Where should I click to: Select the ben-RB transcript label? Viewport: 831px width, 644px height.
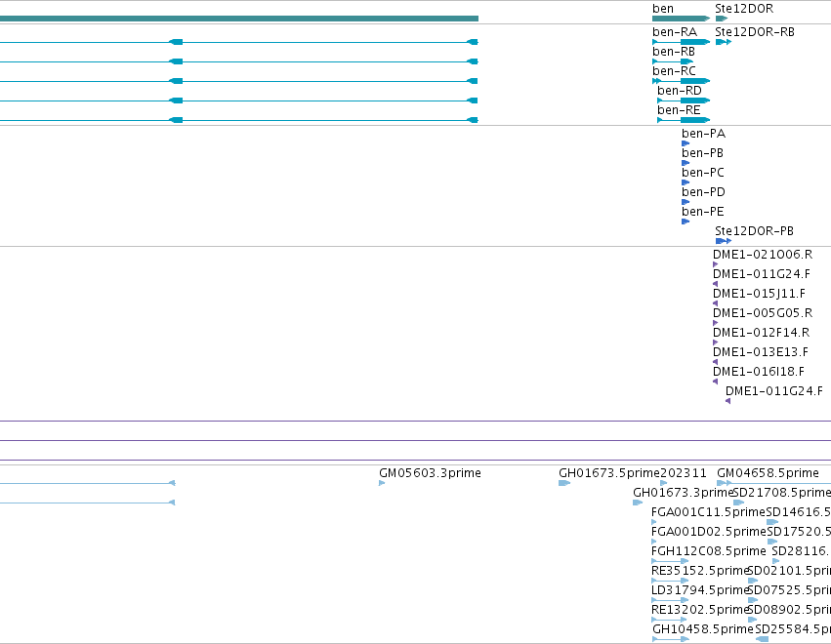tap(673, 52)
